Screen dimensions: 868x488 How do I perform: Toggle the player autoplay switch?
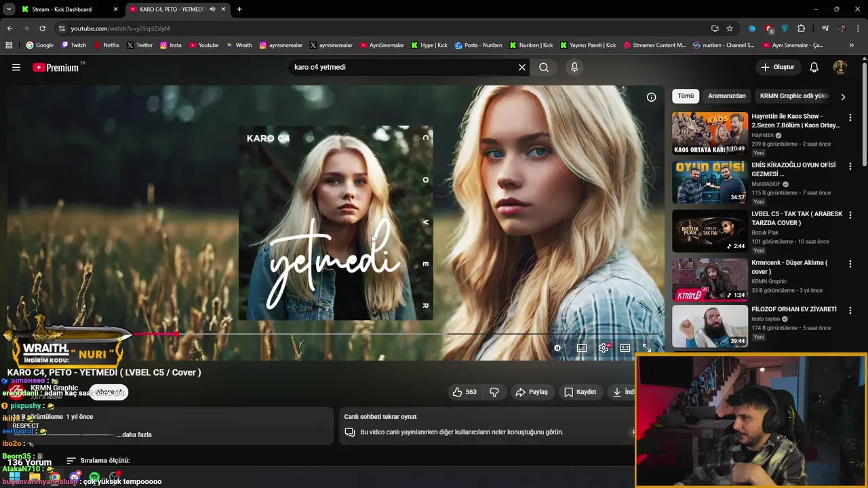(x=558, y=348)
